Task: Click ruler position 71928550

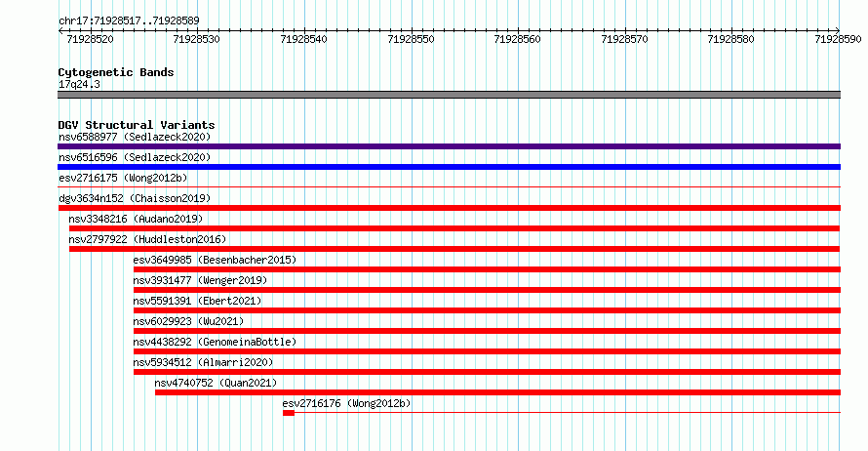Action: coord(412,39)
